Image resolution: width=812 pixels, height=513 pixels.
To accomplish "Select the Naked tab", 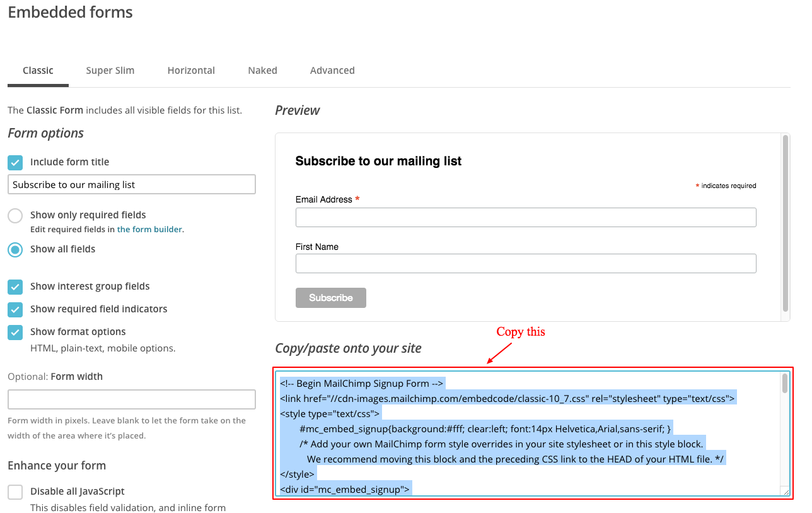I will click(262, 71).
